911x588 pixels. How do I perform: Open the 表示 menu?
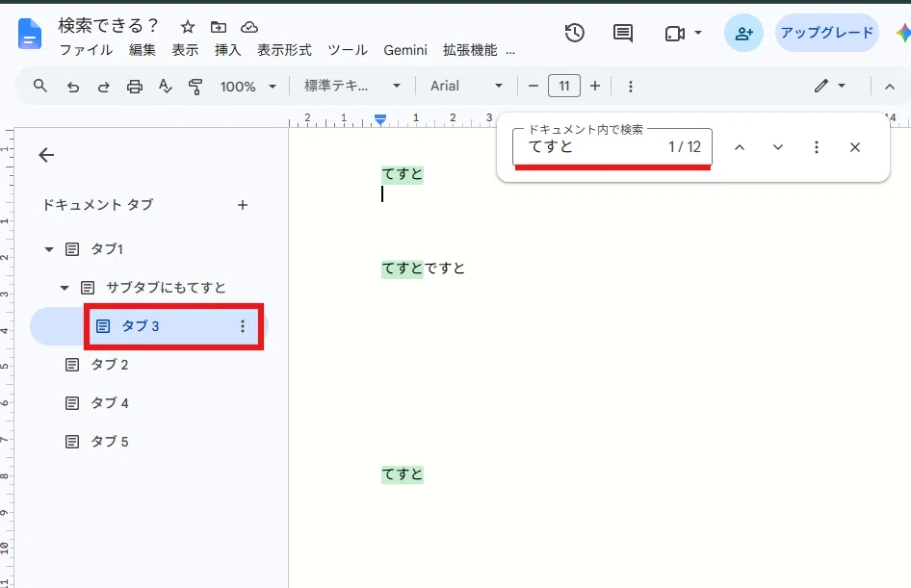coord(185,50)
